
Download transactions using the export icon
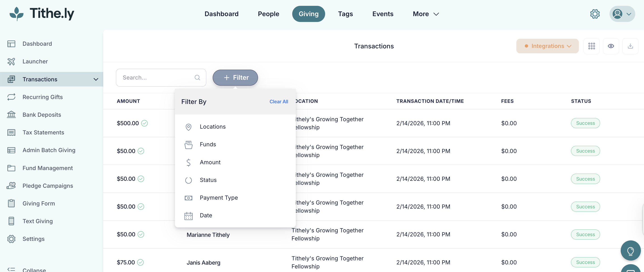630,46
